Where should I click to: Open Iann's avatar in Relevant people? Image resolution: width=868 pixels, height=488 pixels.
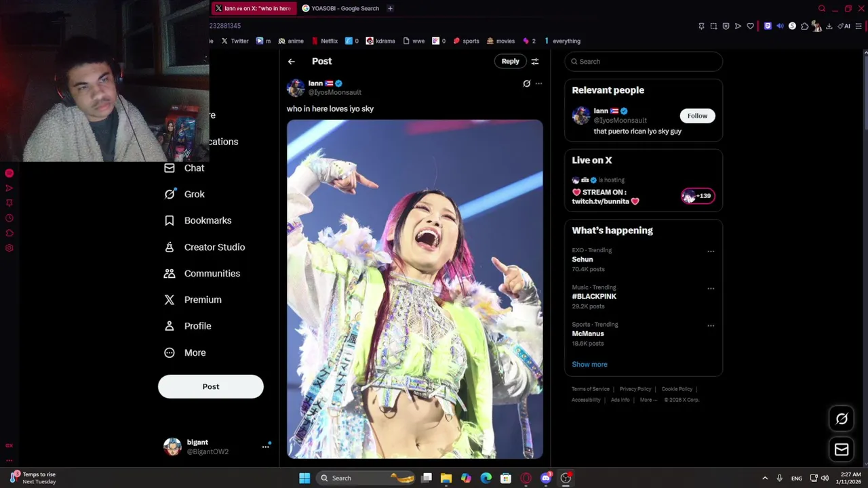tap(580, 115)
